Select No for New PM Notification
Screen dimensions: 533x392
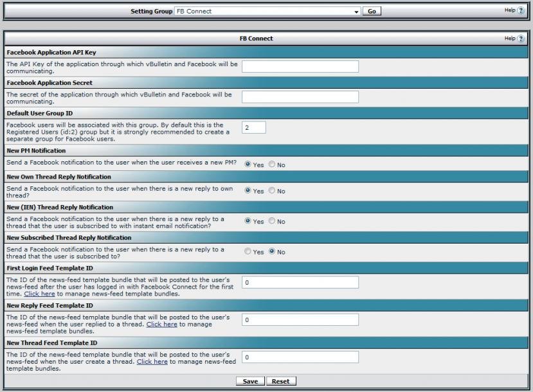(x=271, y=164)
